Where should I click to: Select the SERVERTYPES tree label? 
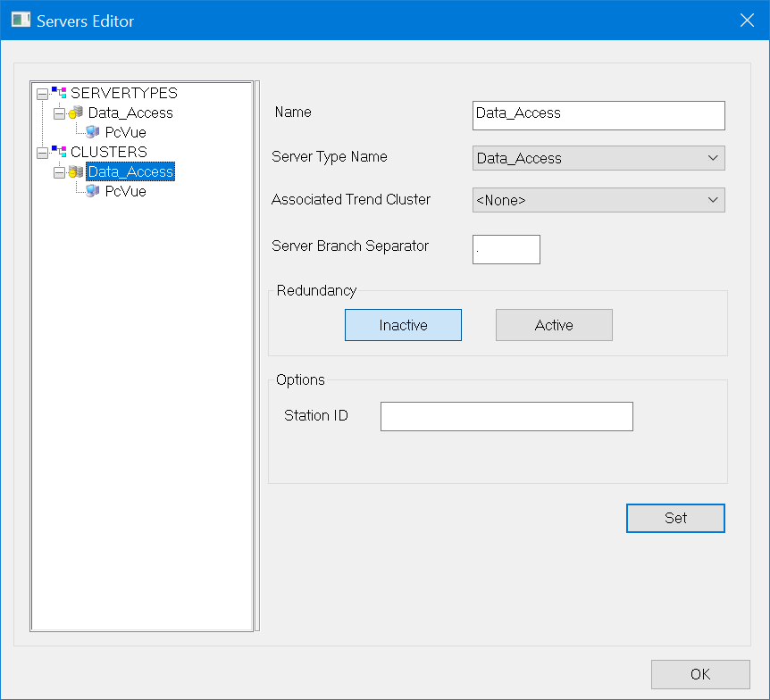[123, 93]
